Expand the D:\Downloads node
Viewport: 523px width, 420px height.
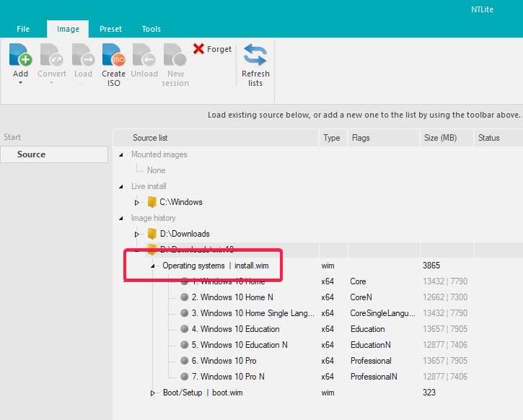(137, 235)
